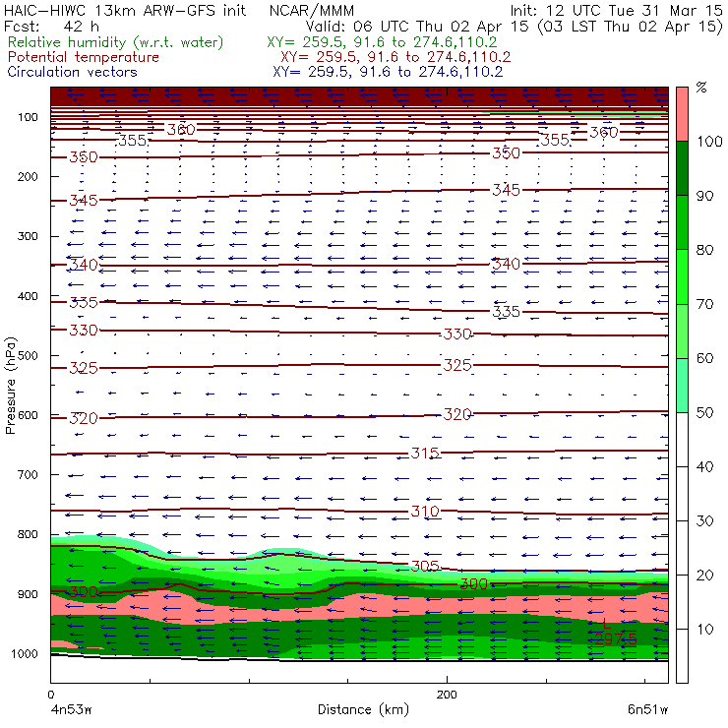728x728 pixels.
Task: Click the blue 'Circulation vectors' legend label
Action: [73, 72]
